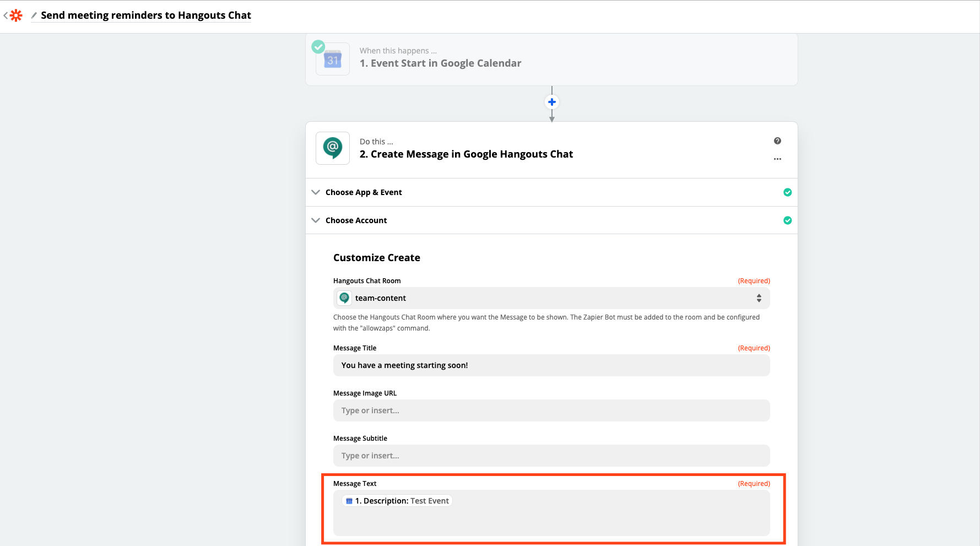The height and width of the screenshot is (546, 980).
Task: Open help via the question mark icon
Action: coord(777,141)
